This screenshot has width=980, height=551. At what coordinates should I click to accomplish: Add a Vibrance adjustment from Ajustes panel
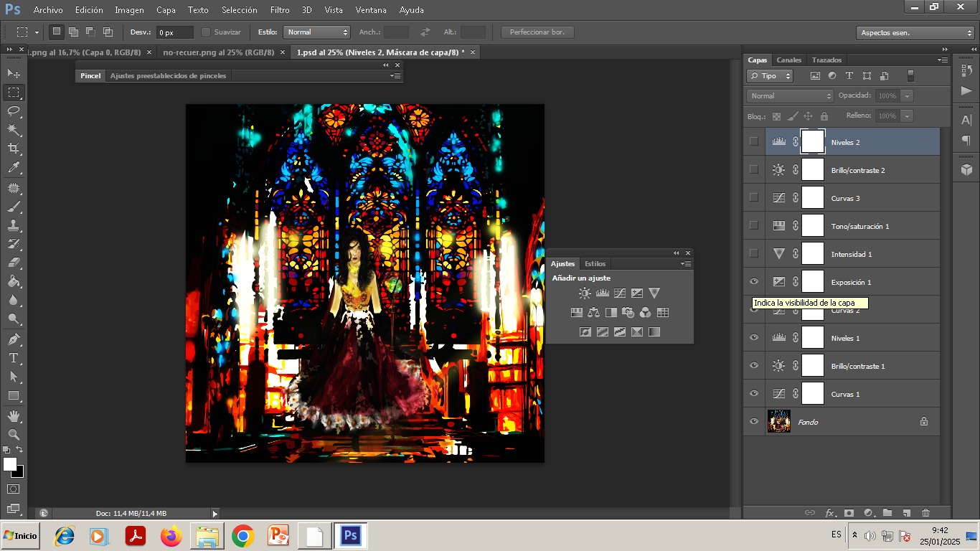(654, 293)
